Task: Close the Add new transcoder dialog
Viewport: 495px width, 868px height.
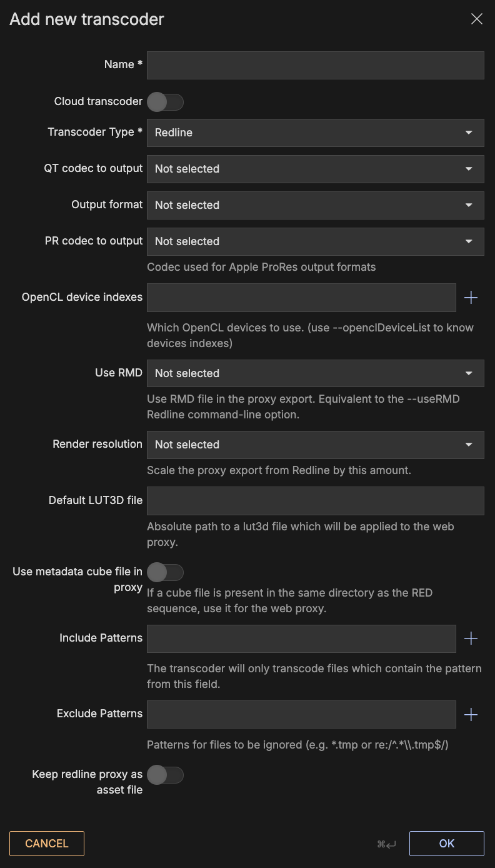Action: [476, 19]
